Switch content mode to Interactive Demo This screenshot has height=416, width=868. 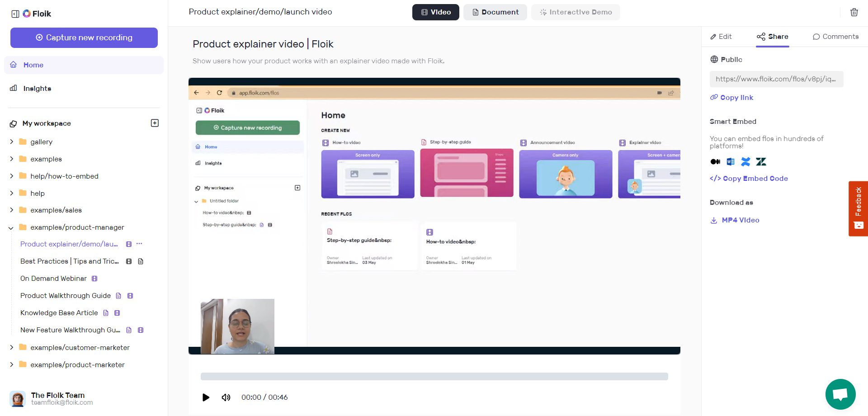point(575,12)
